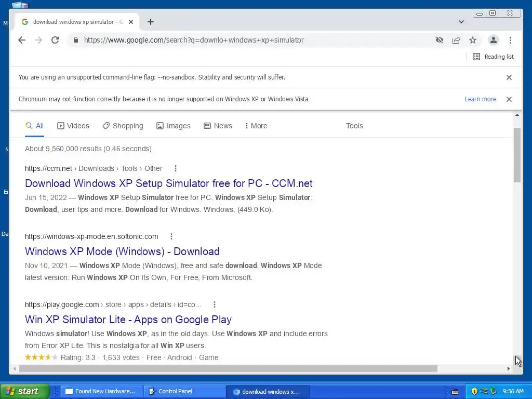Switch to Videos results
Screen dimensions: 532x399
(x=73, y=126)
